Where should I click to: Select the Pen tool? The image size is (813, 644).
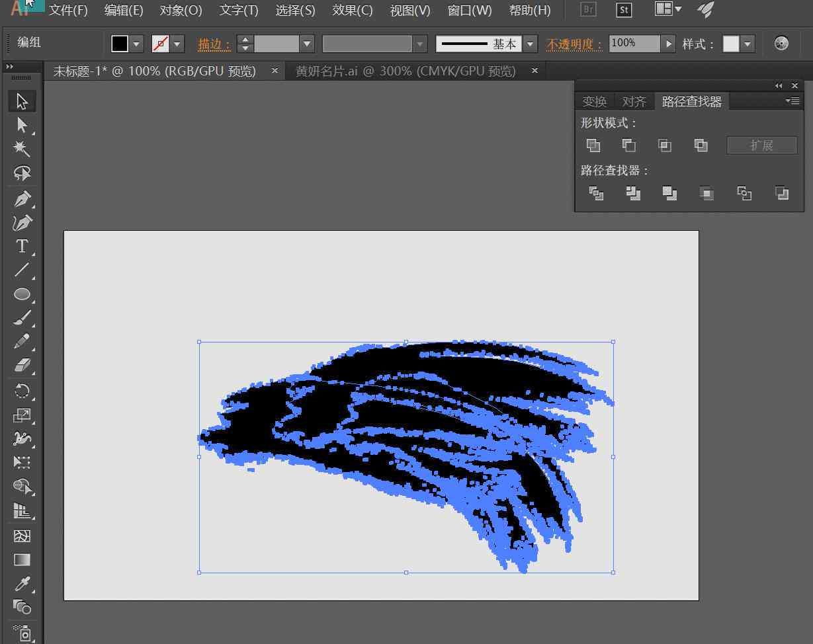[22, 198]
